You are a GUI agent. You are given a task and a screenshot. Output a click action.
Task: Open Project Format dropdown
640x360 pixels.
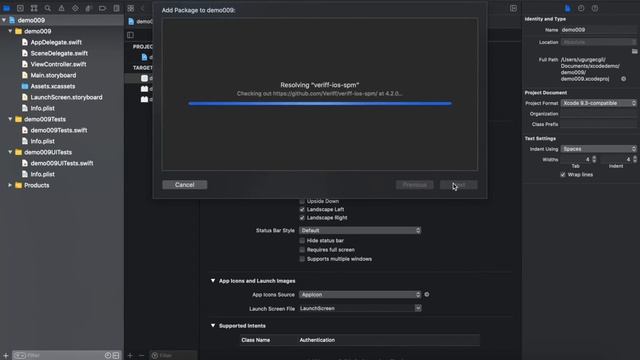tap(598, 103)
